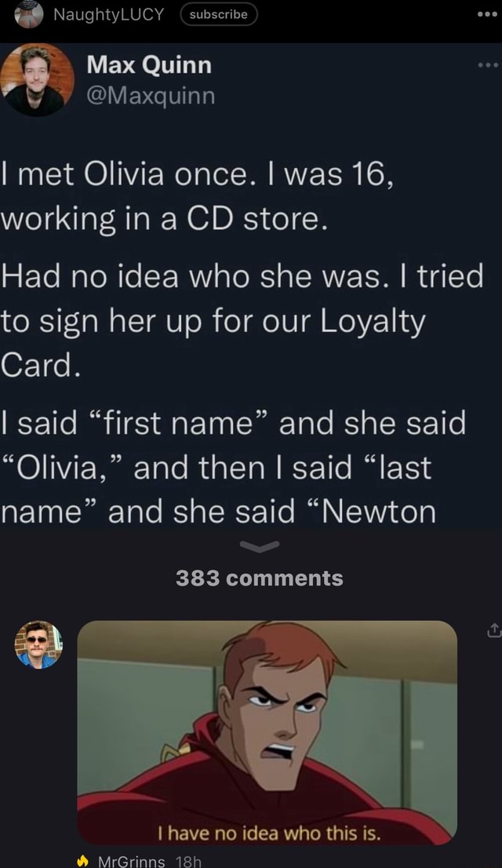Tap the 'I have no idea' caption
Image resolution: width=502 pixels, height=868 pixels.
[269, 833]
